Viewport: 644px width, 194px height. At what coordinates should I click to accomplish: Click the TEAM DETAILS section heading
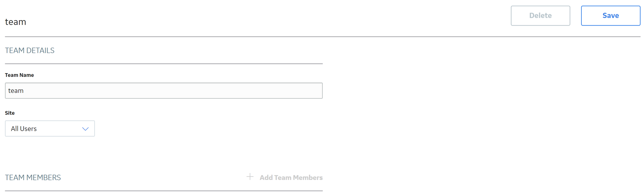click(30, 51)
